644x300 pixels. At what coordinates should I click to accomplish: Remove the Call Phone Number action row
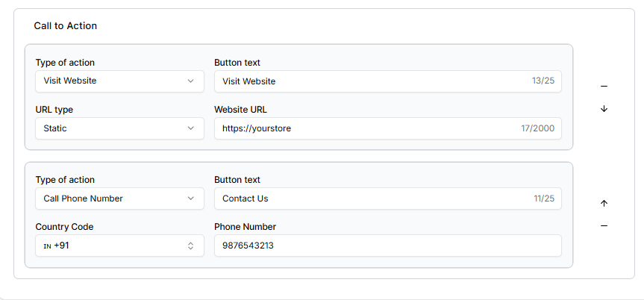coord(604,226)
